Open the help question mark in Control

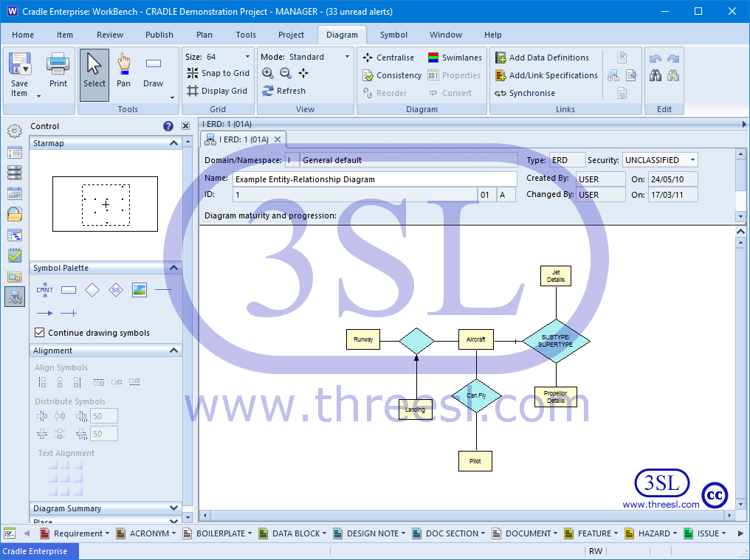tap(168, 126)
